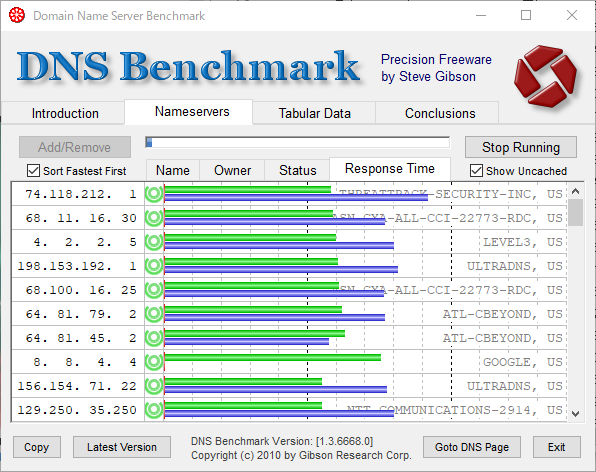
Task: Click the green status icon for 8.8.4.4
Action: [x=154, y=362]
